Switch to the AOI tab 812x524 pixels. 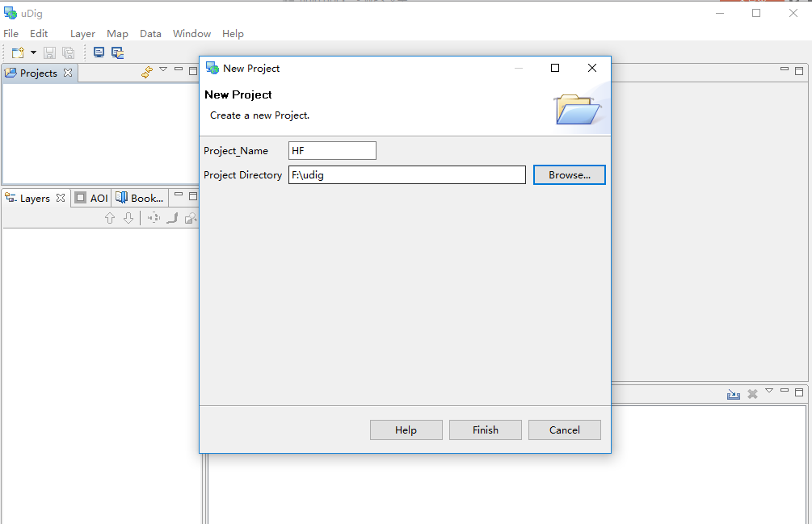click(91, 198)
